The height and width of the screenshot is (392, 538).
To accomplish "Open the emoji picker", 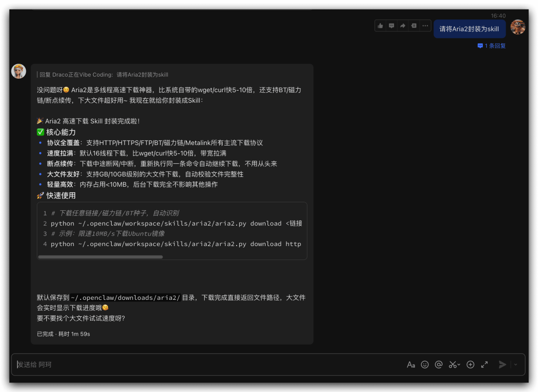I will pyautogui.click(x=425, y=365).
